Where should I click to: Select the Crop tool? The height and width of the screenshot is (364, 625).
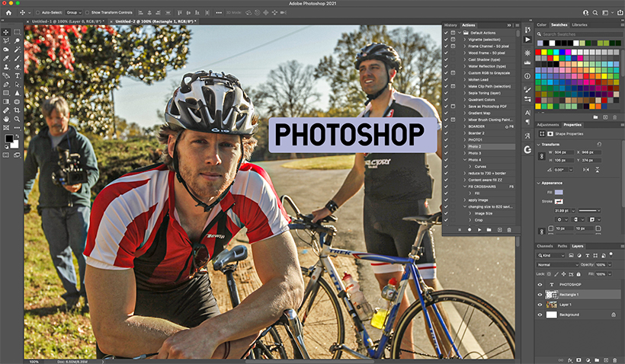coord(17,110)
